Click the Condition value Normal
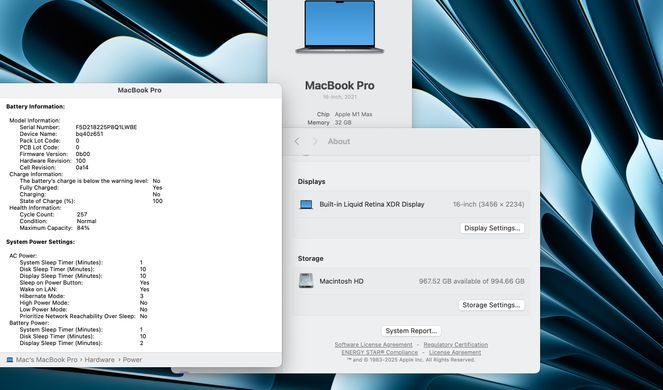The image size is (663, 390). pyautogui.click(x=86, y=221)
